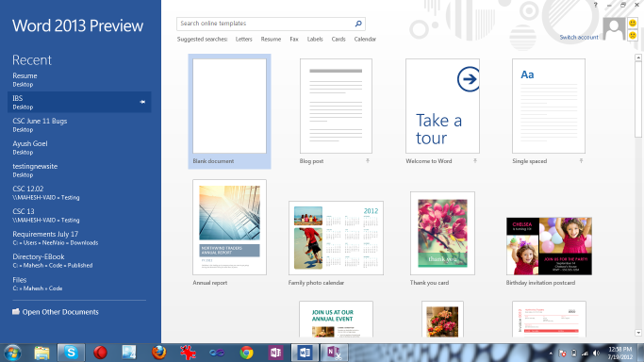This screenshot has width=644, height=362.
Task: Launch Firefox from the taskbar
Action: tap(158, 353)
